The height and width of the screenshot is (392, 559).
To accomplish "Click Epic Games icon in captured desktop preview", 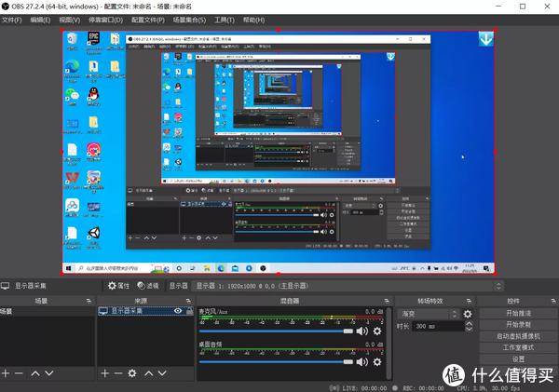I will click(93, 43).
